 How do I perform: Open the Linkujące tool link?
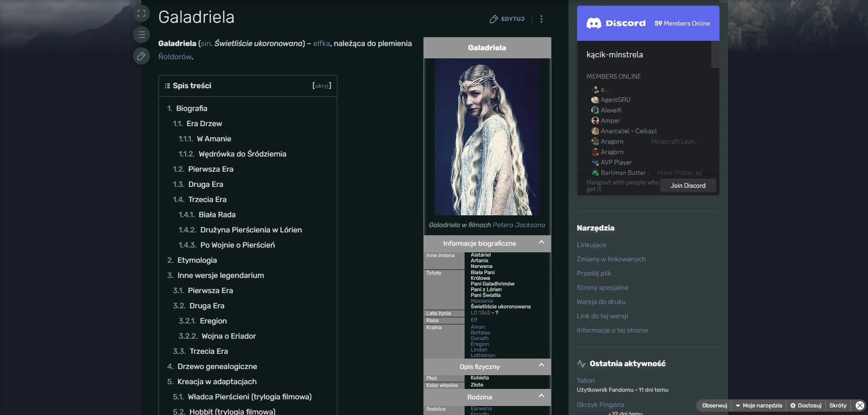click(x=591, y=245)
